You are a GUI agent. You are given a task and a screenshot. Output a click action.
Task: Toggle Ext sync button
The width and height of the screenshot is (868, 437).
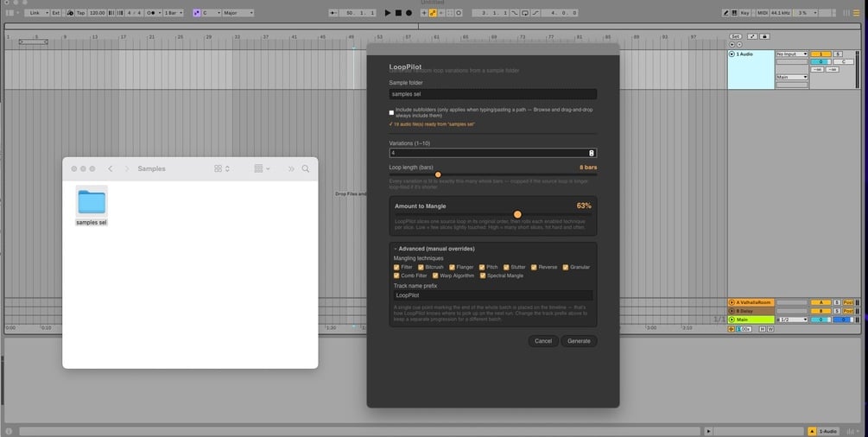pyautogui.click(x=56, y=13)
